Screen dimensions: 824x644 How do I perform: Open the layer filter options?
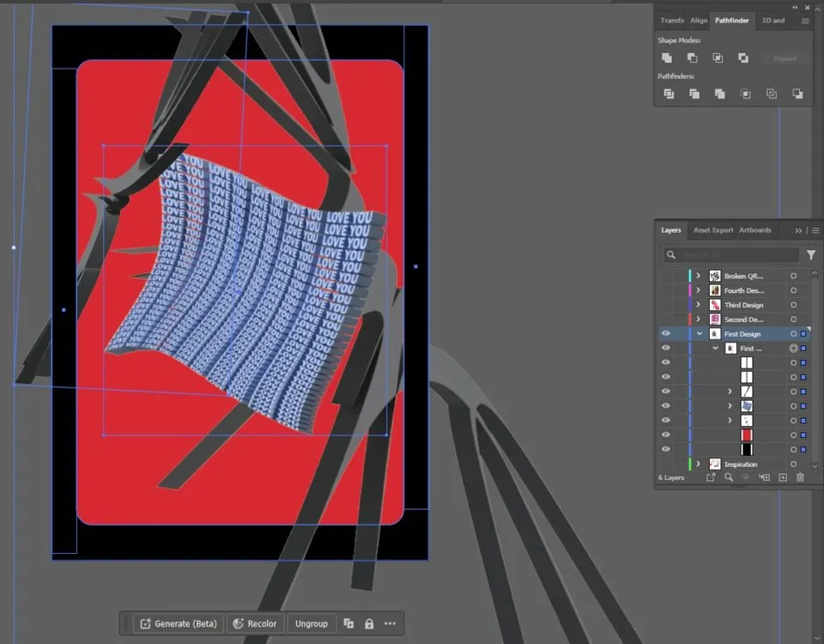[x=811, y=255]
